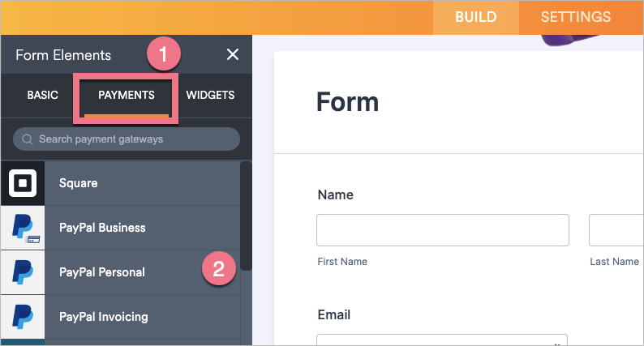Click the PayPal Personal logo icon
644x346 pixels.
click(22, 272)
